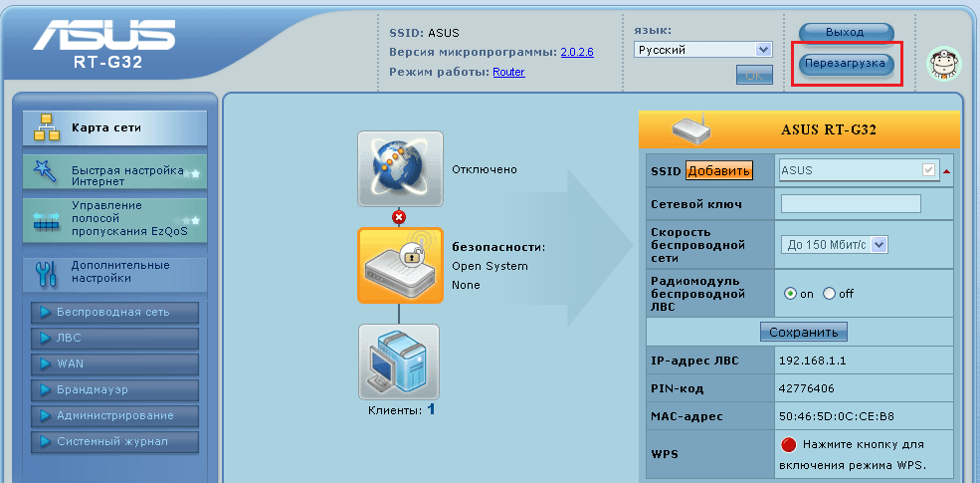Click arrow icon beside WAN
The height and width of the screenshot is (483, 980).
(45, 363)
